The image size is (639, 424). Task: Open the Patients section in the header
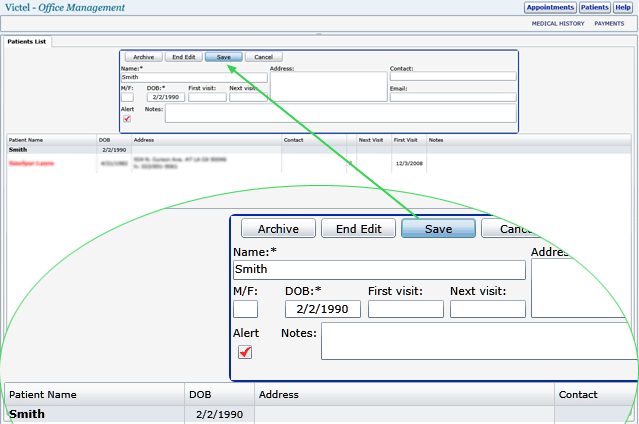(595, 7)
